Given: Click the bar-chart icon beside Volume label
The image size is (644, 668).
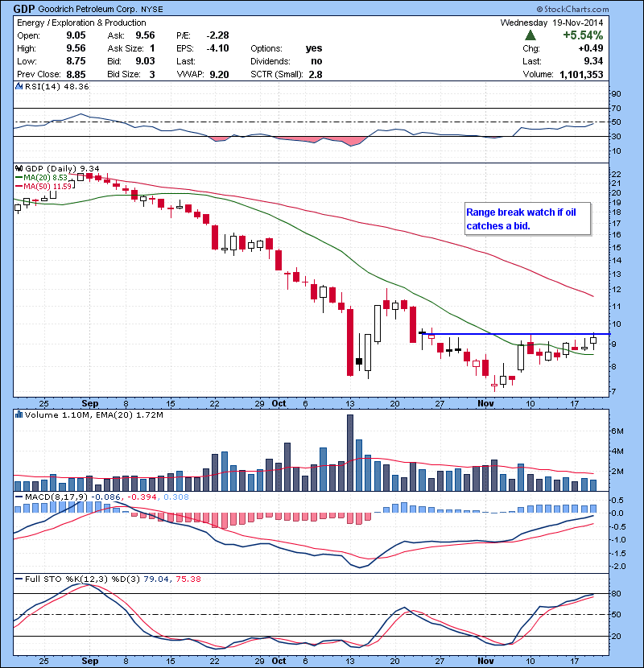Looking at the screenshot, I should click(x=19, y=414).
